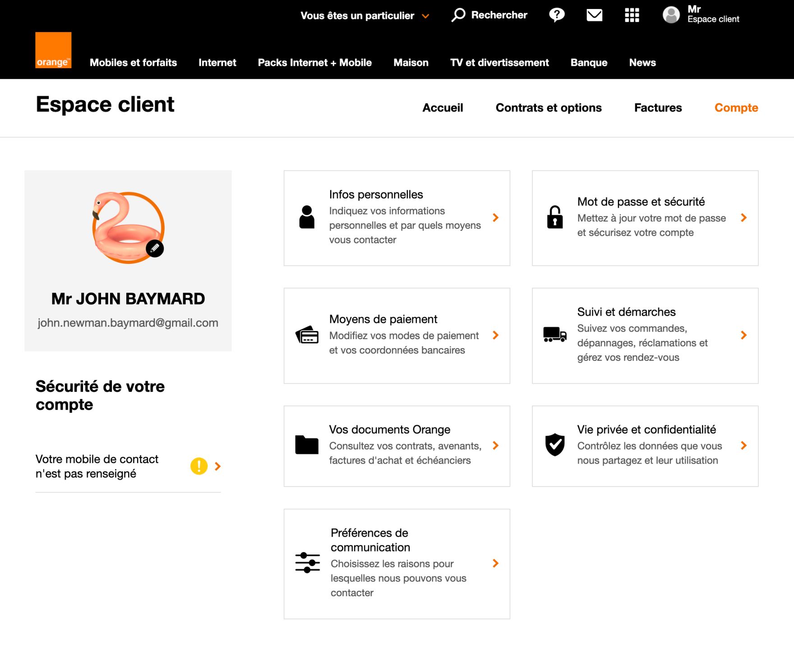Click the Orange logo
The image size is (794, 672).
53,50
